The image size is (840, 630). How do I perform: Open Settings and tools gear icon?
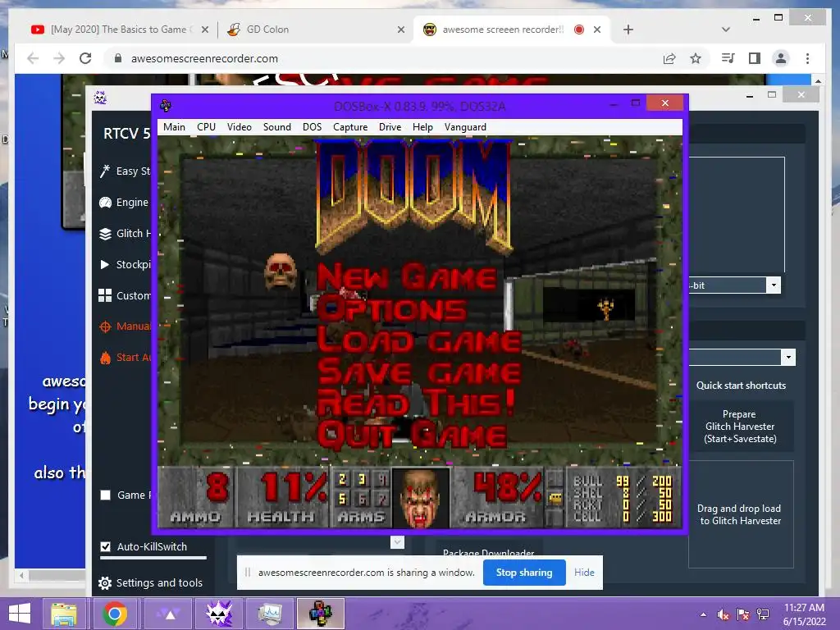click(x=105, y=583)
